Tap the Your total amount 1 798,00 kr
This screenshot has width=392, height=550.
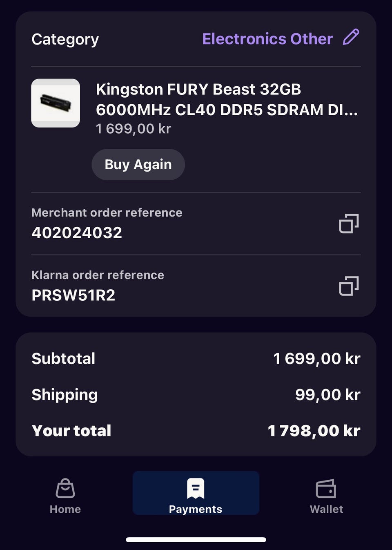(x=314, y=431)
